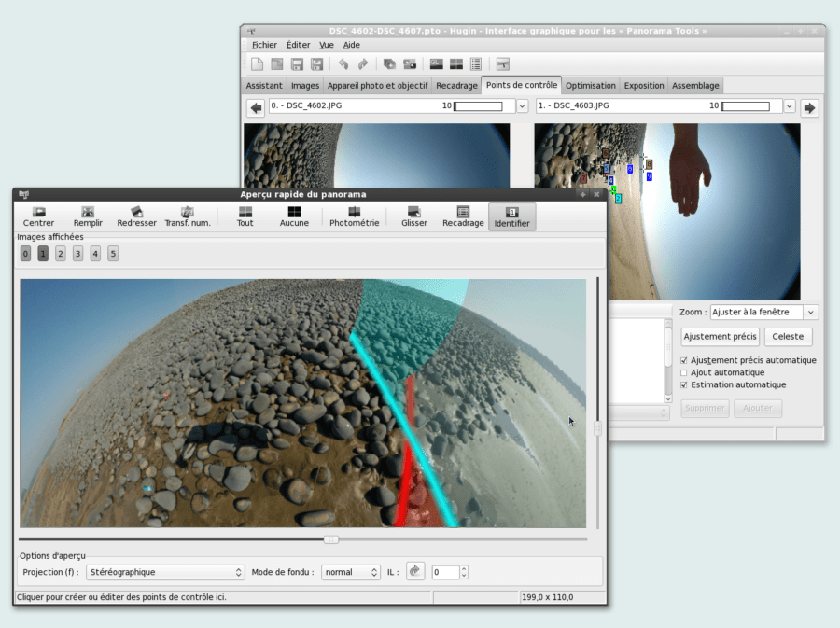Screen dimensions: 840x628
Task: Open the Éditer menu
Action: [x=298, y=45]
